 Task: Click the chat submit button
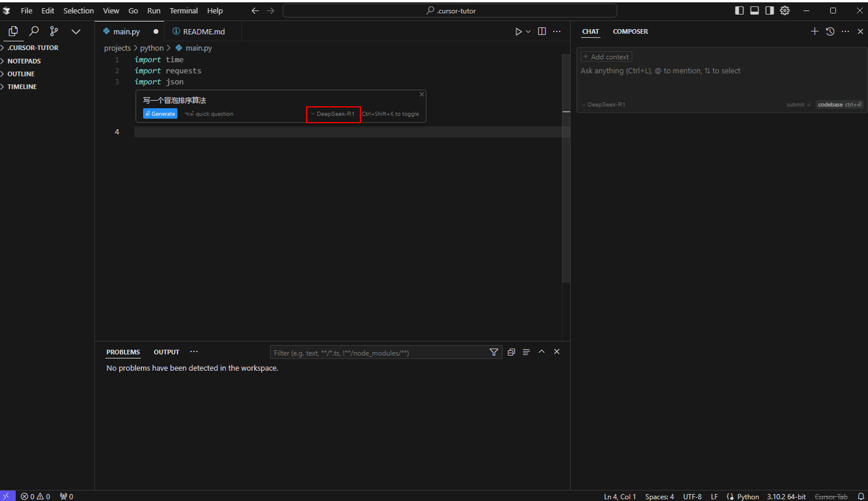(x=798, y=105)
